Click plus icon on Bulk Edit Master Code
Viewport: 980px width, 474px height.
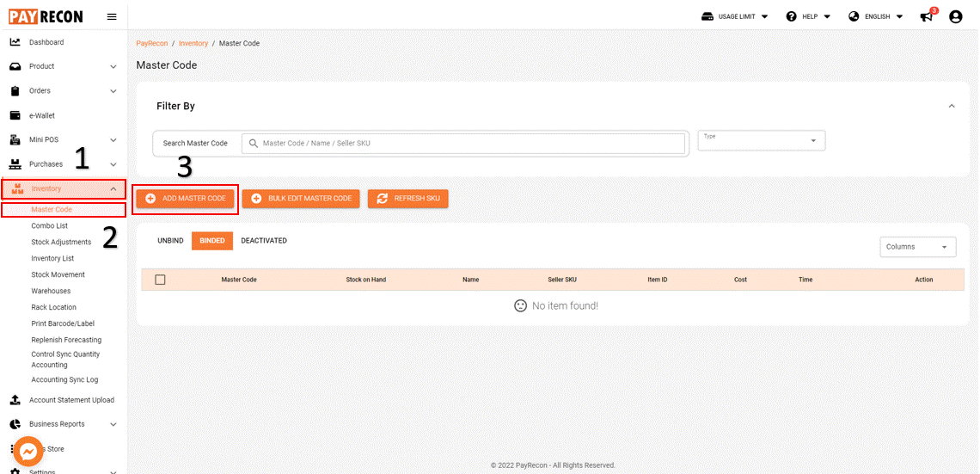click(256, 199)
